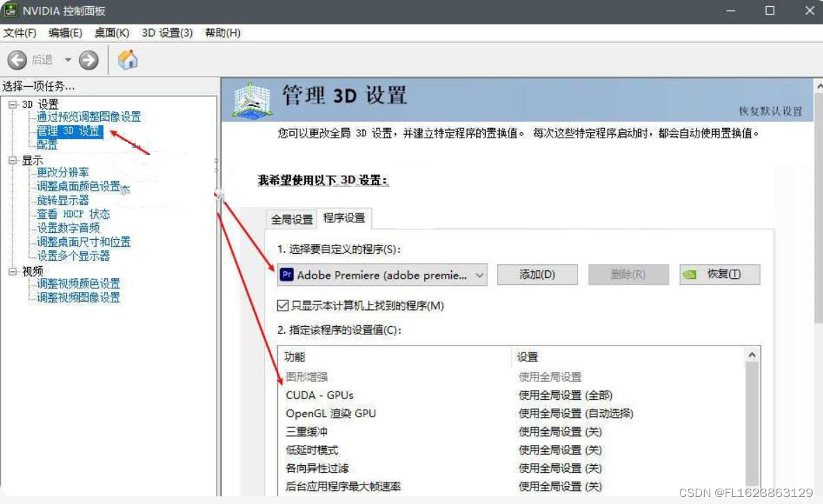Click OpenGL setting value 使用全局设置 (自动选择)
823x504 pixels.
[576, 414]
